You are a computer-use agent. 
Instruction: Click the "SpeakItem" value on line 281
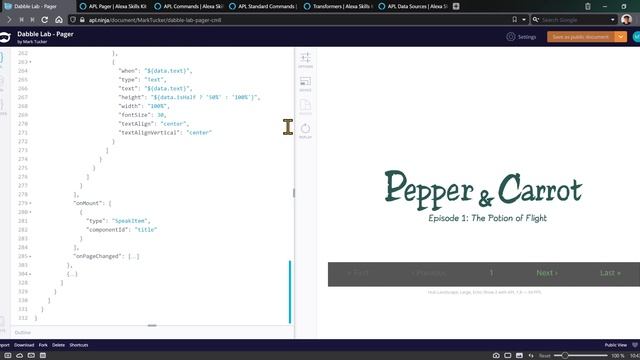tap(131, 221)
